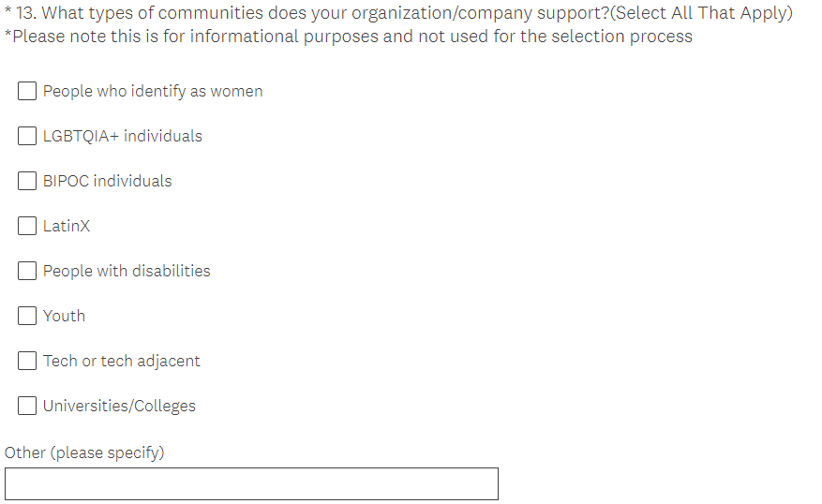The image size is (822, 504).
Task: Tick the 'LGBTQIA+ individuals' checkbox
Action: pos(27,136)
